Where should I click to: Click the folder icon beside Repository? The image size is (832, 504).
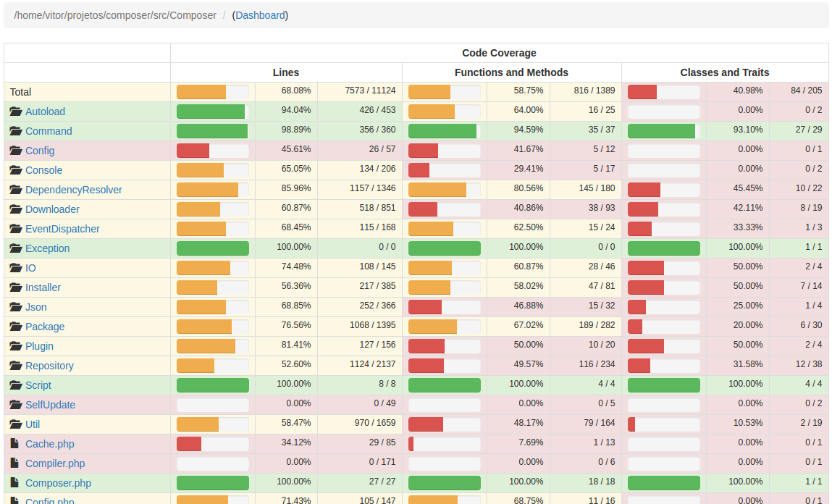[x=16, y=366]
